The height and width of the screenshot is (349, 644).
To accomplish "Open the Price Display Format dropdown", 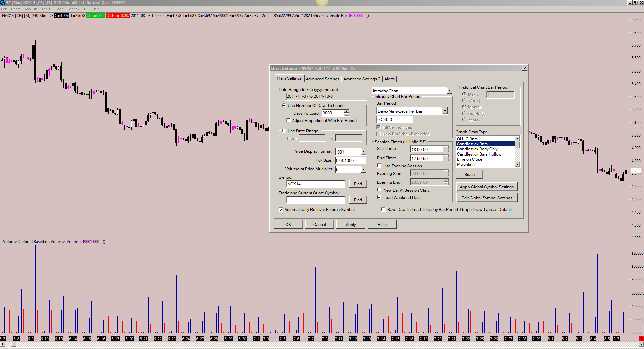I will tap(363, 152).
